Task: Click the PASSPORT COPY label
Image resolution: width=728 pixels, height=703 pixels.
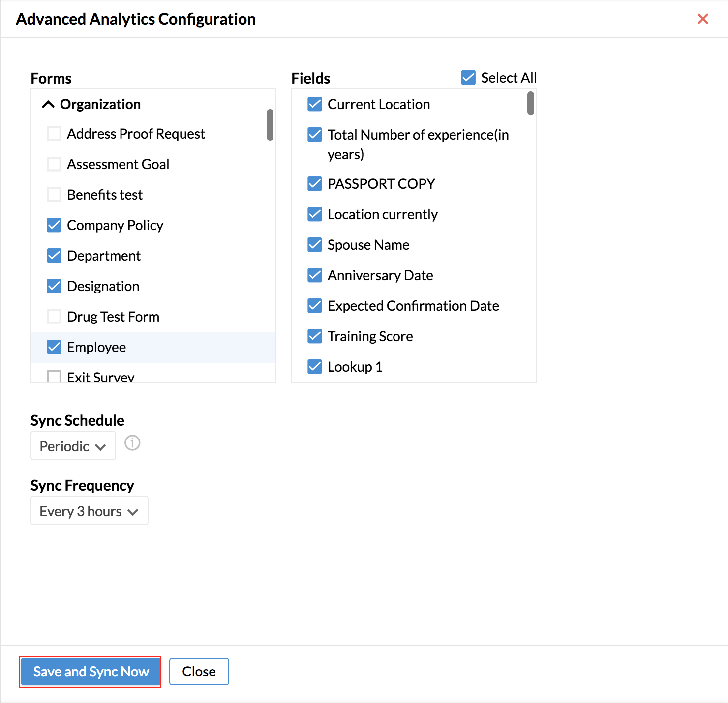Action: click(381, 184)
